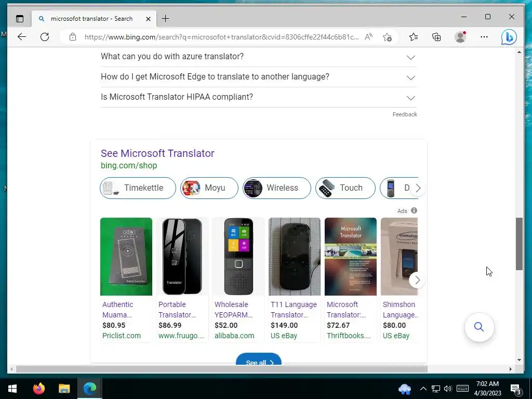Open Collections in the toolbar
Image resolution: width=532 pixels, height=399 pixels.
(x=436, y=37)
